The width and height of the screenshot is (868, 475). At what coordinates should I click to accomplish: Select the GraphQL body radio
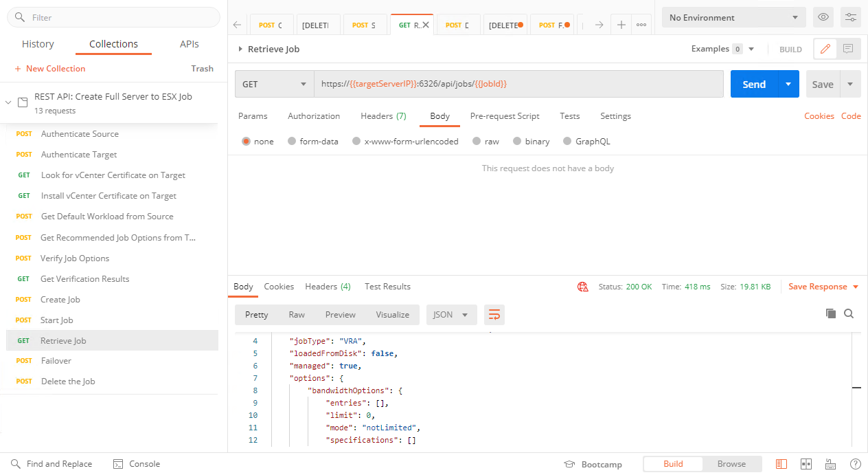567,142
